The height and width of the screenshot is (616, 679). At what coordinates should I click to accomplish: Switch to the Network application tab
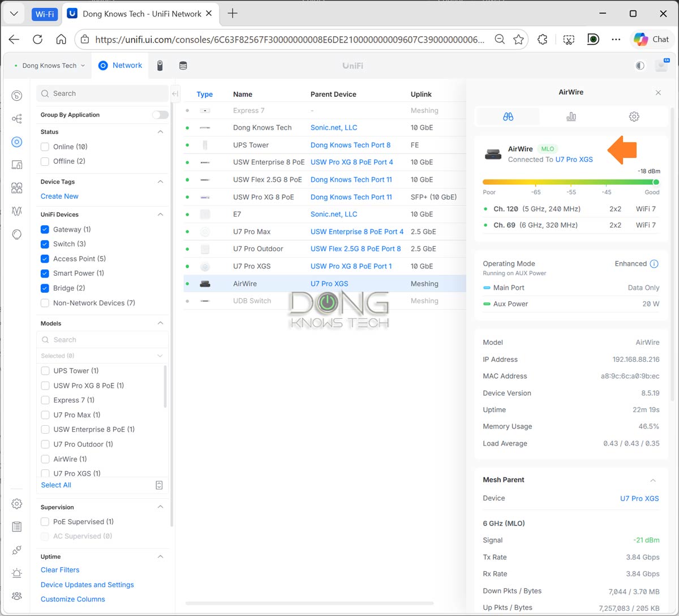(x=120, y=66)
